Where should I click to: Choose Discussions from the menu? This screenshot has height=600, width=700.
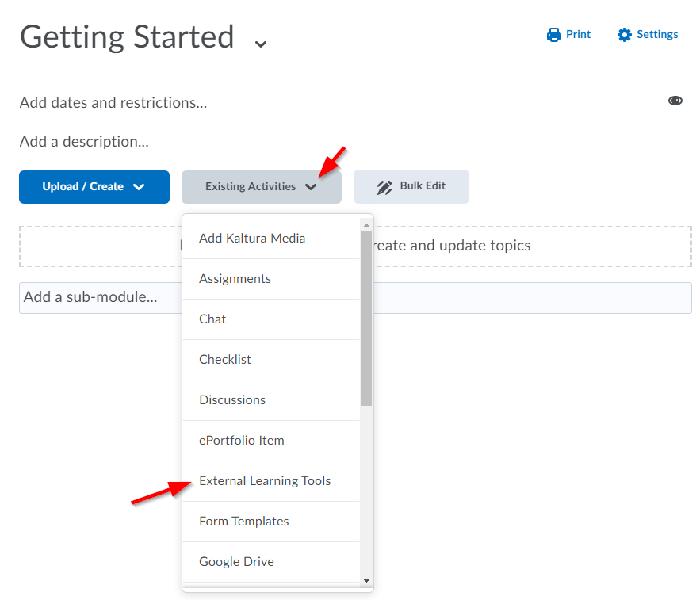(232, 400)
